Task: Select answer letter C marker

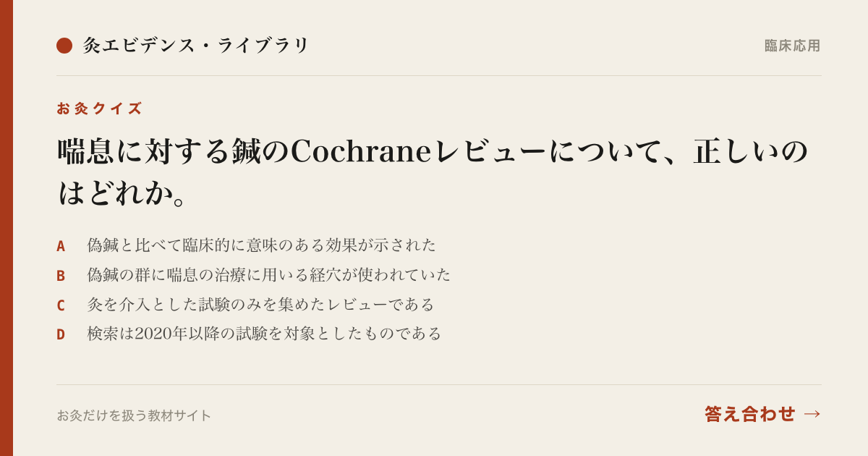Action: tap(61, 305)
